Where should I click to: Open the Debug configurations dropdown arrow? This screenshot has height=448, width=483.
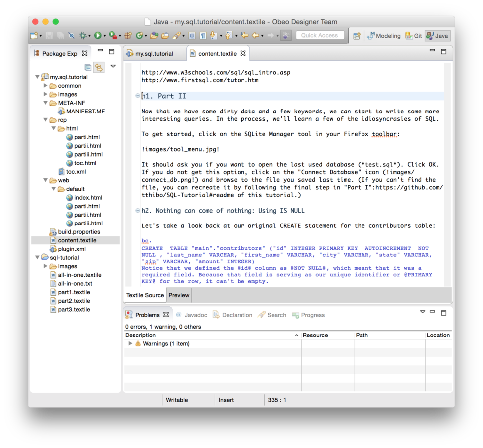89,36
